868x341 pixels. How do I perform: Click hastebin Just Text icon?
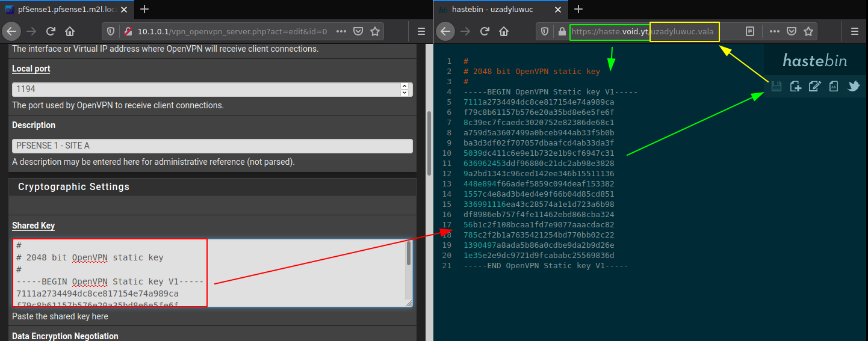point(834,86)
